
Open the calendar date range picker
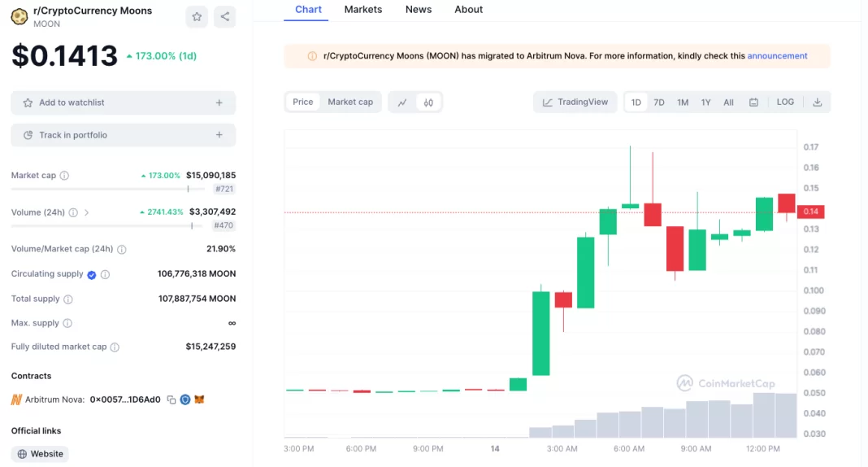753,103
